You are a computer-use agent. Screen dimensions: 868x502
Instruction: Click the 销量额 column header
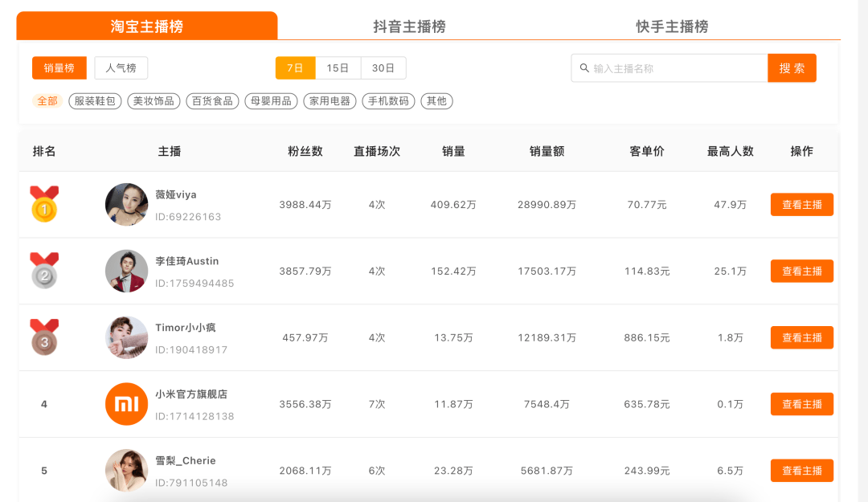[547, 151]
